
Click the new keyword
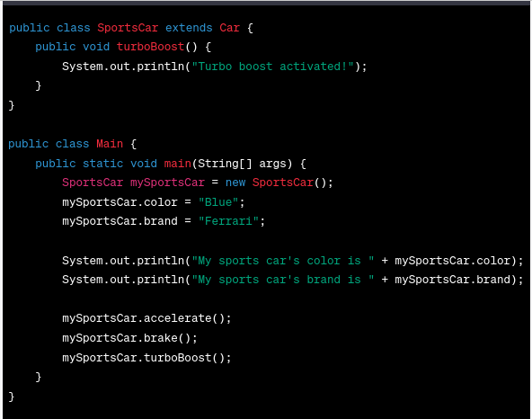pyautogui.click(x=235, y=183)
